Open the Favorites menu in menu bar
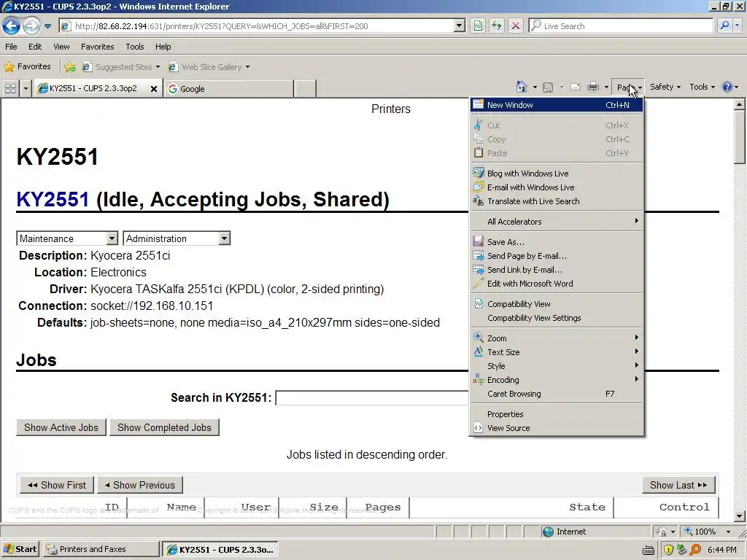Viewport: 747px width, 560px height. [x=97, y=47]
